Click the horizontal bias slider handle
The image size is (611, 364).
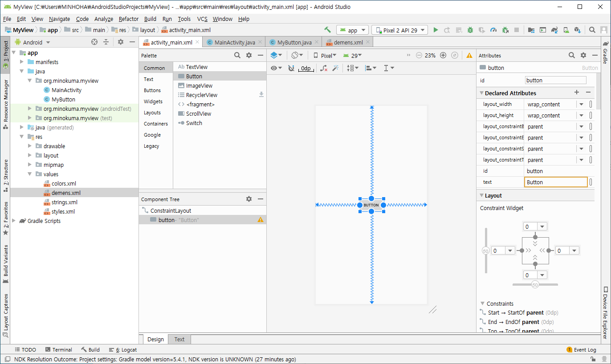535,284
